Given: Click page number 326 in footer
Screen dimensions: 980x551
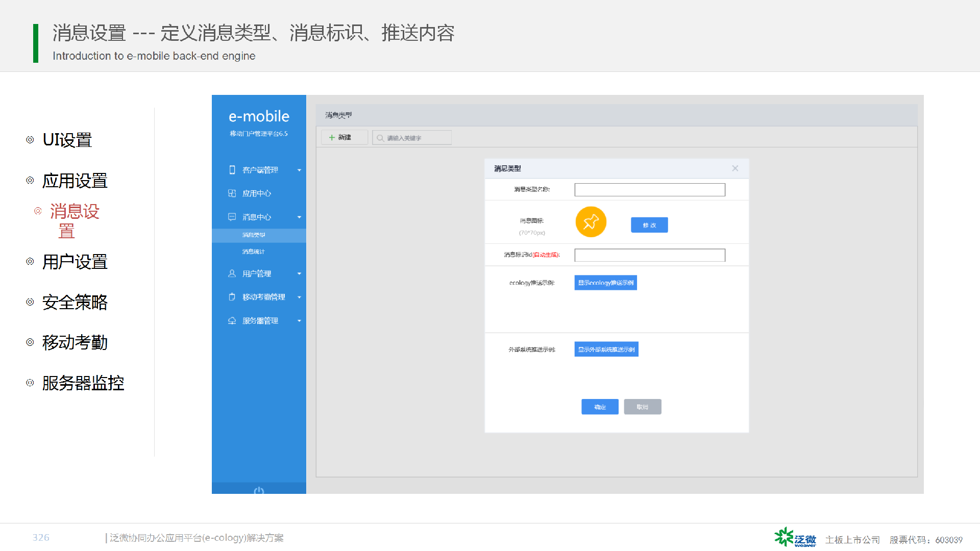Looking at the screenshot, I should 41,538.
